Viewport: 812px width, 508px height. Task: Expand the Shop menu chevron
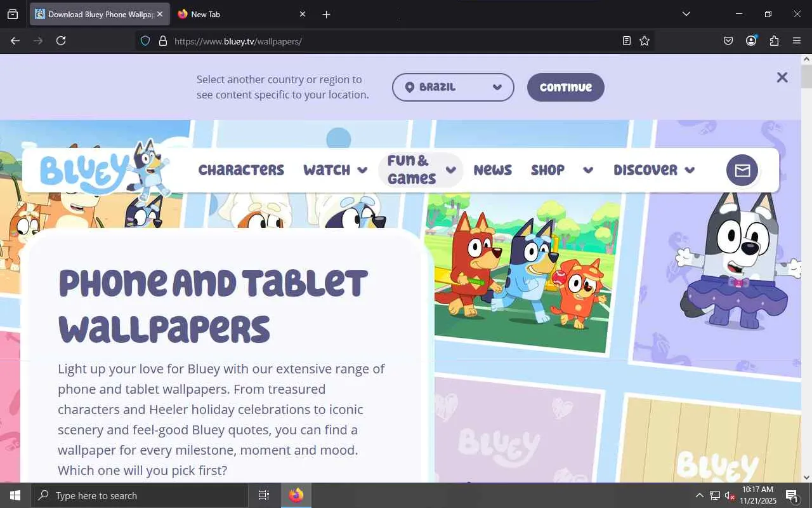[x=588, y=170]
